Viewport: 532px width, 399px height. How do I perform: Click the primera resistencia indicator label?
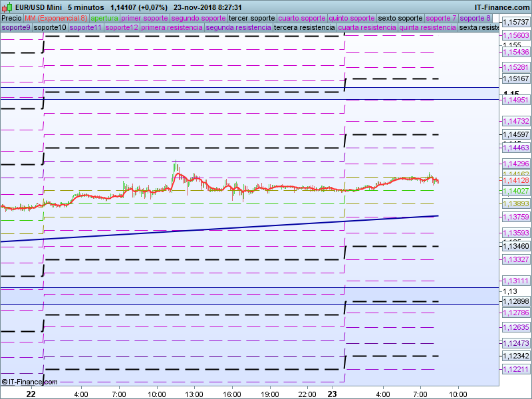(x=172, y=28)
